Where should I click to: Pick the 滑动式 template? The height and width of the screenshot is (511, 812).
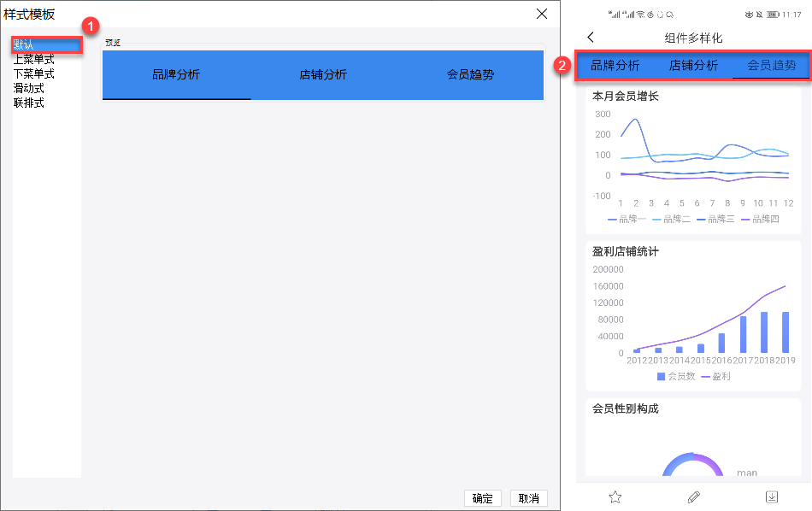[x=28, y=89]
